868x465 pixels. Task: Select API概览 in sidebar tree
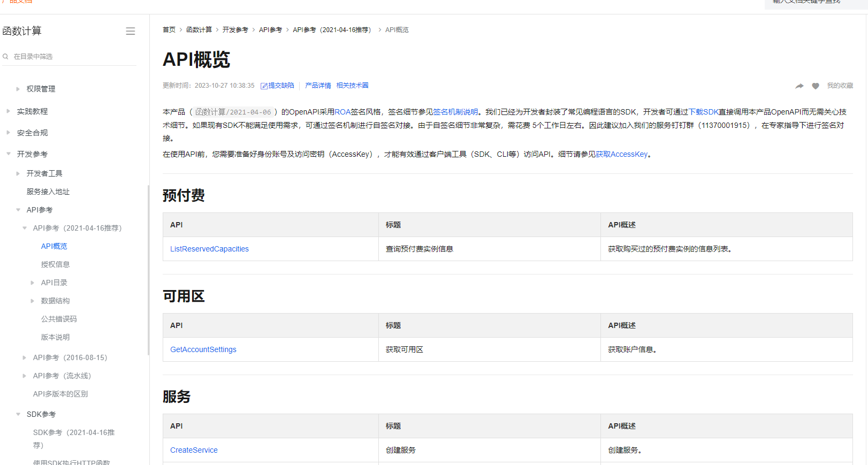pos(54,246)
